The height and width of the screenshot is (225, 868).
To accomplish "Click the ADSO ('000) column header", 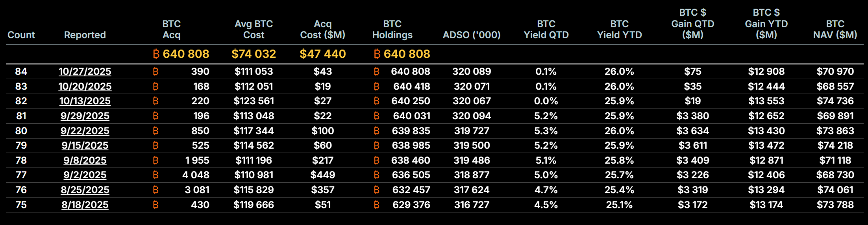I will 472,35.
